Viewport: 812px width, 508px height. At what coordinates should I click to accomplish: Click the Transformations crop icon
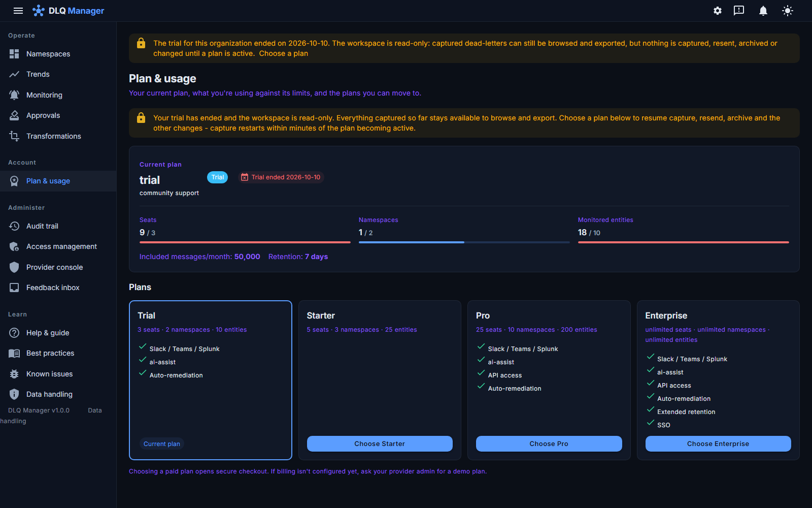click(14, 136)
